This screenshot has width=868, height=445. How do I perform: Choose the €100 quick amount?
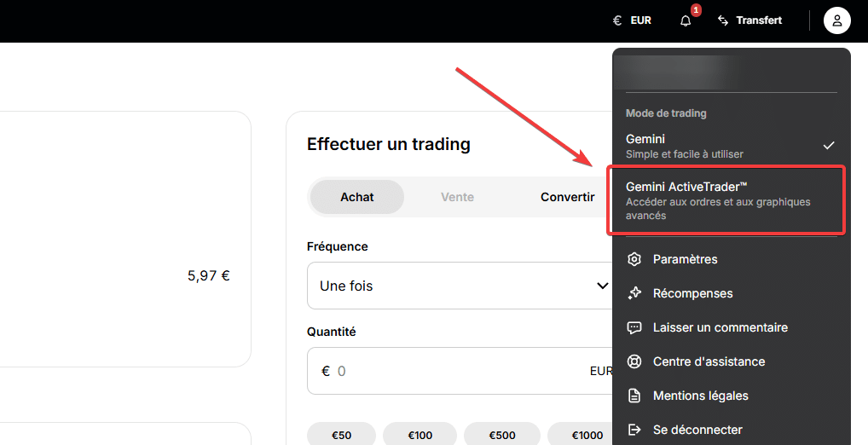click(420, 436)
